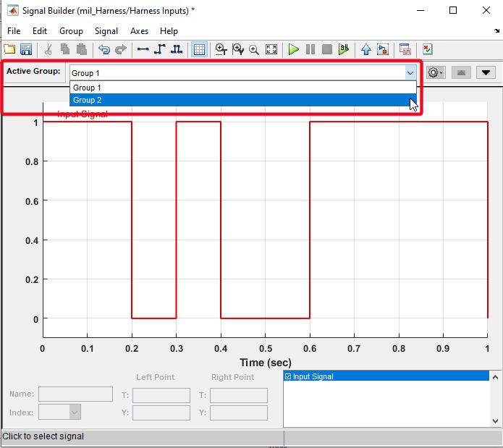
Task: Click the red signal line on plot
Action: tap(87, 122)
